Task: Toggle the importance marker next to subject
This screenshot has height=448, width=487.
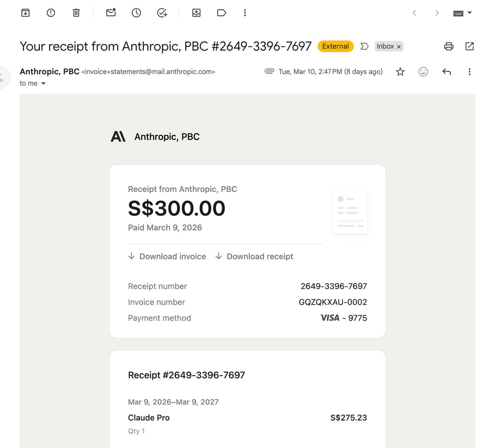Action: pyautogui.click(x=364, y=46)
